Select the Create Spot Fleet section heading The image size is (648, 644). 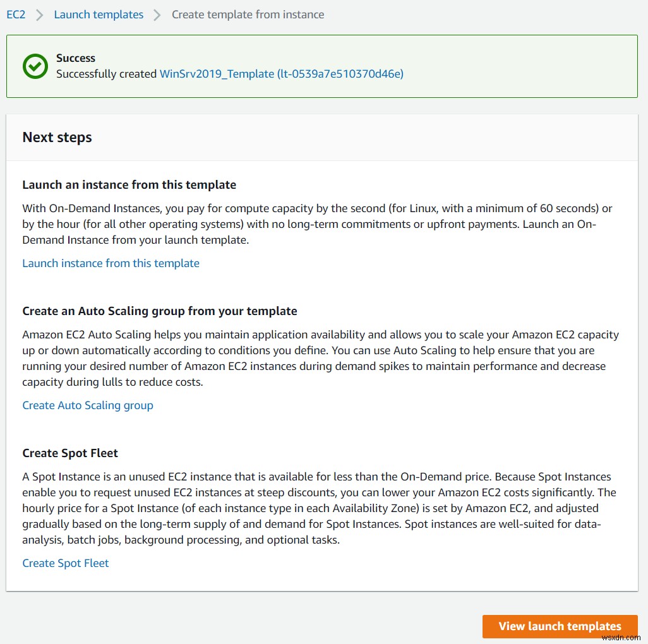(69, 453)
